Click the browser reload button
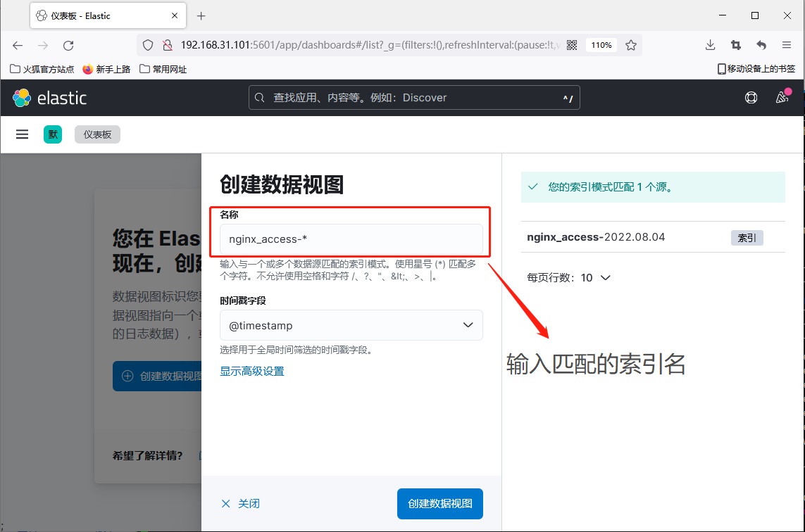Image resolution: width=805 pixels, height=532 pixels. pos(68,45)
